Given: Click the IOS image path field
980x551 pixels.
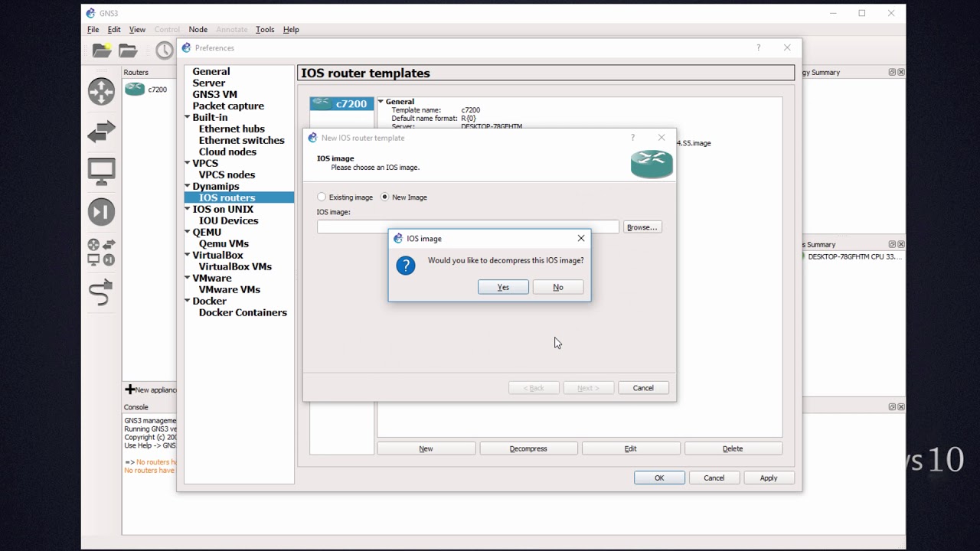Looking at the screenshot, I should [468, 227].
